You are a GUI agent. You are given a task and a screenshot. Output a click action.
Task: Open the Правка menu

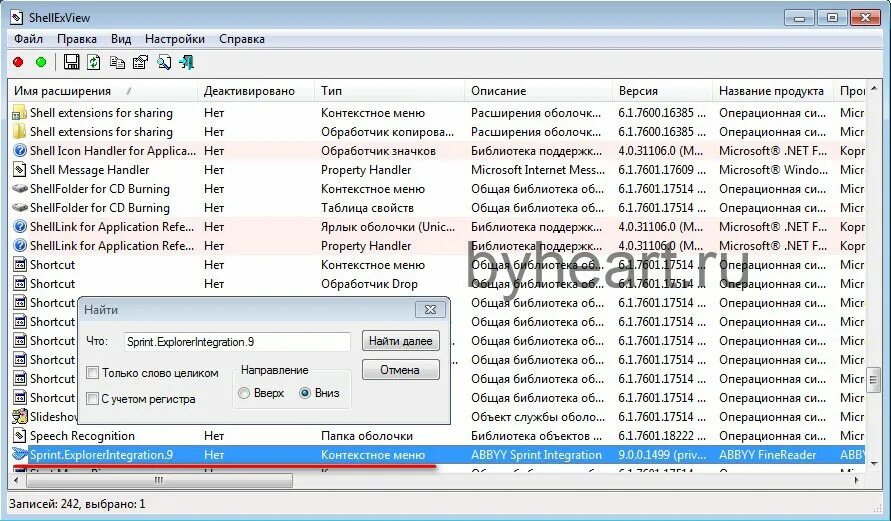[77, 39]
